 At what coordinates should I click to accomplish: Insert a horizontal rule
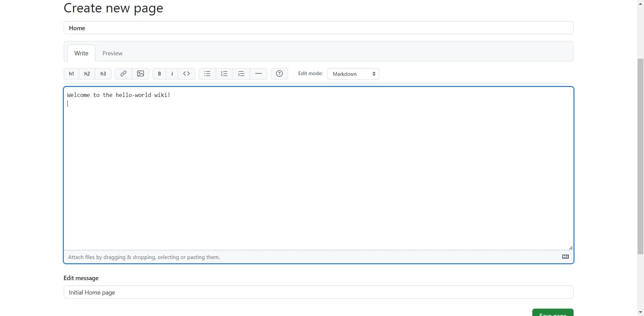(258, 74)
